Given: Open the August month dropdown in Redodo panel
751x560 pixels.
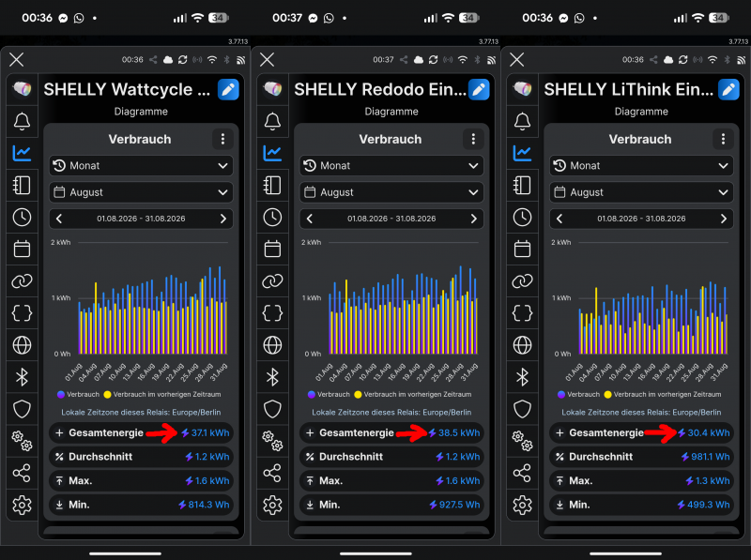Looking at the screenshot, I should [x=391, y=192].
